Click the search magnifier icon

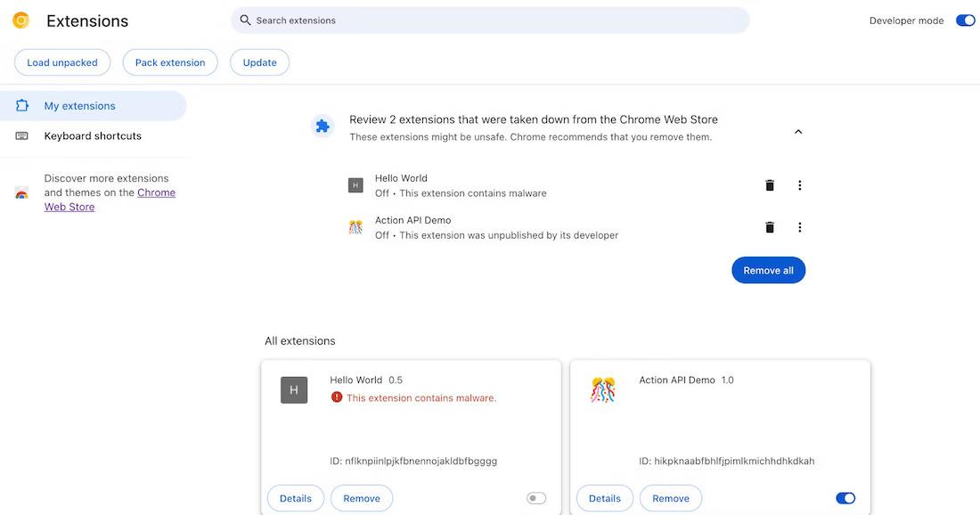click(x=244, y=19)
